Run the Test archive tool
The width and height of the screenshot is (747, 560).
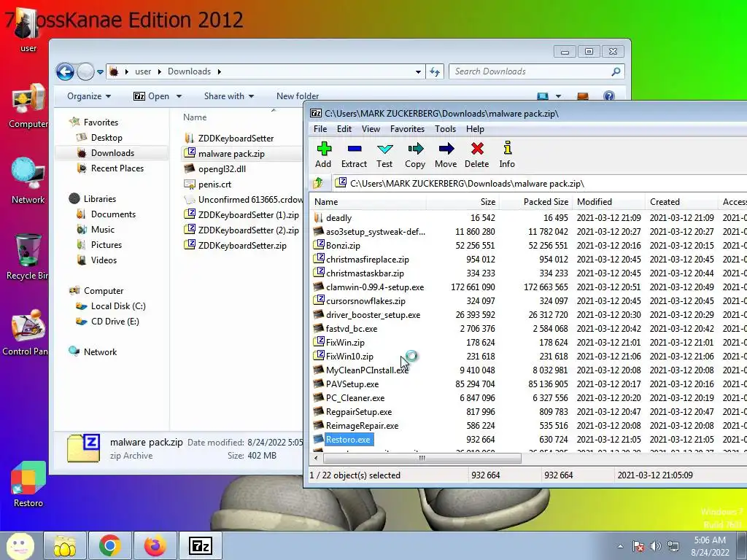[384, 155]
